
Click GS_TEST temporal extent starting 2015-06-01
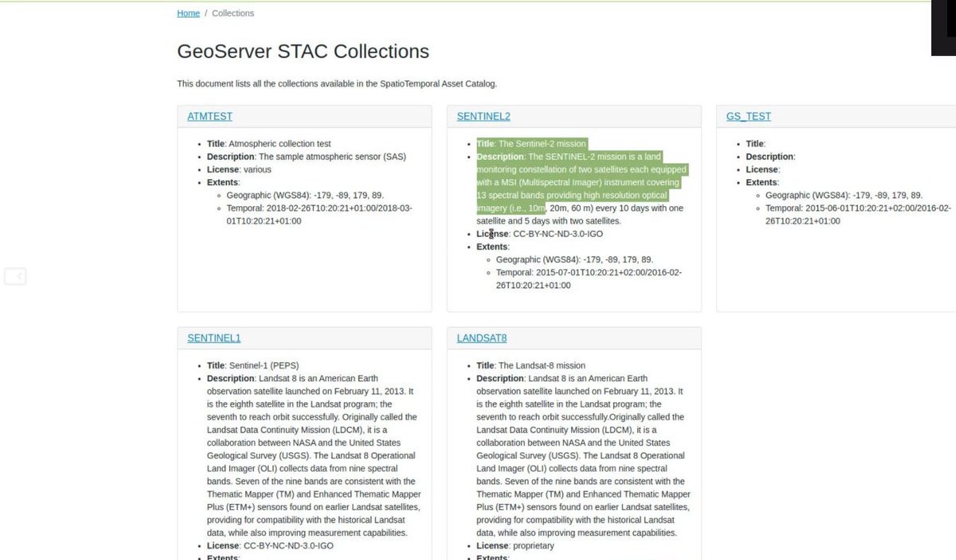pos(858,214)
